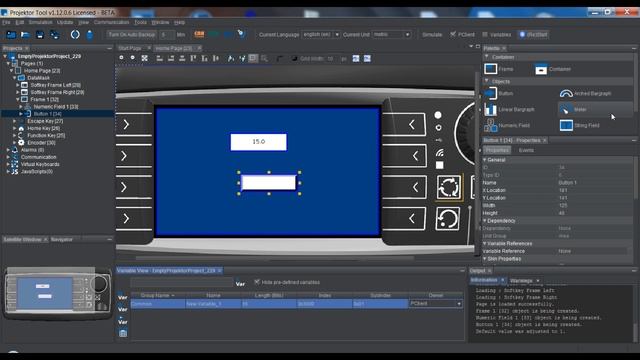Collapse the Frame 1 [32] tree node
Image resolution: width=640 pixels, height=360 pixels.
[18, 99]
